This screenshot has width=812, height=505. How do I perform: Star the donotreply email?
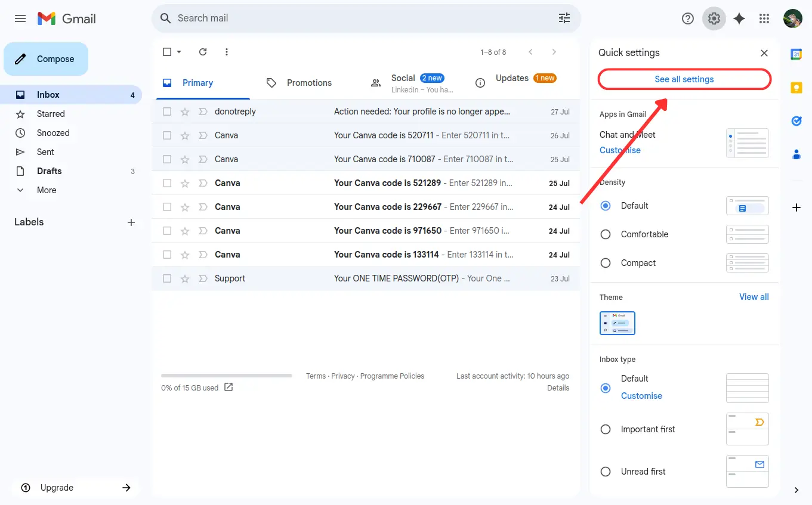point(185,111)
